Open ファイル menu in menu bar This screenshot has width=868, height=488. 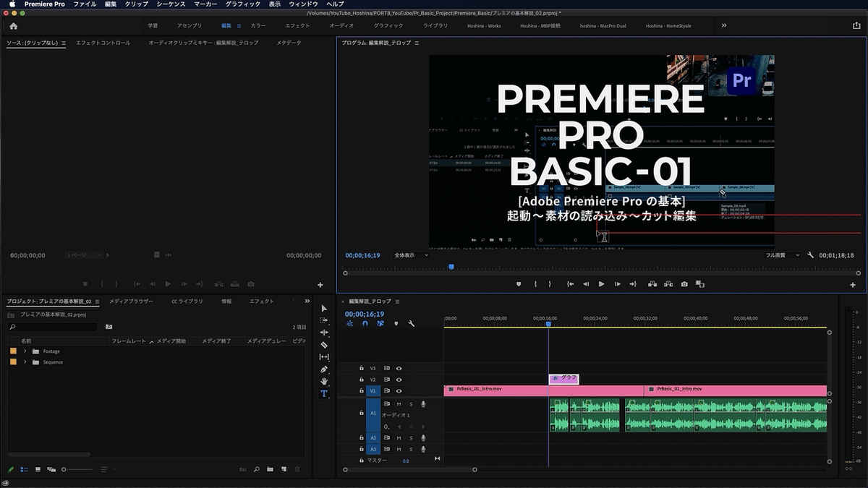point(85,4)
